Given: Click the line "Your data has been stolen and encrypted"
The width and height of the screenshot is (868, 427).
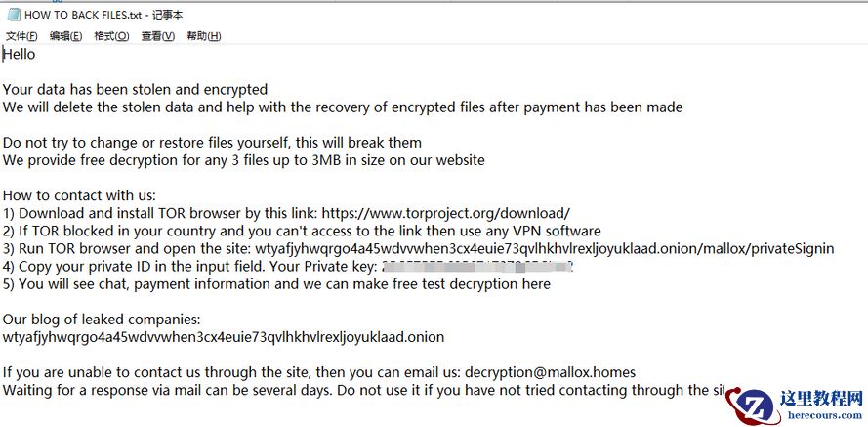Looking at the screenshot, I should pyautogui.click(x=135, y=89).
